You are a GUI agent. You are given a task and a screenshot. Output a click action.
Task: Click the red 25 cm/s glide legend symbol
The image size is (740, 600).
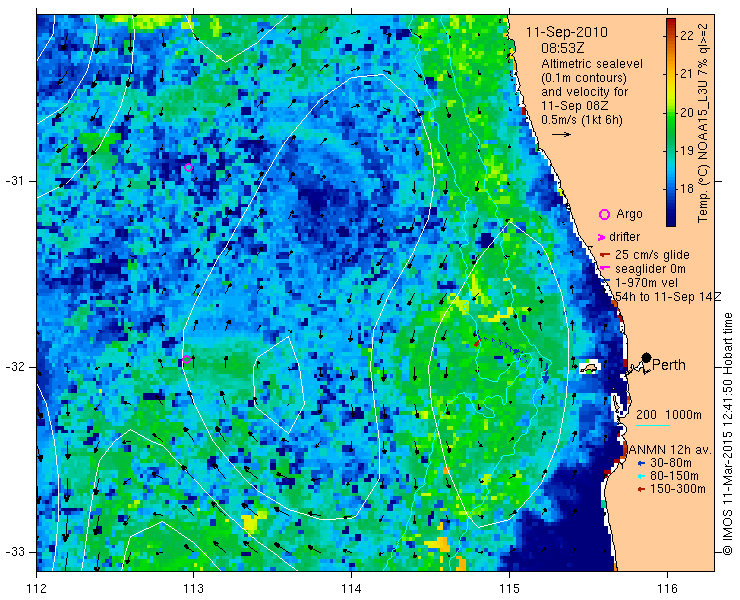point(605,255)
